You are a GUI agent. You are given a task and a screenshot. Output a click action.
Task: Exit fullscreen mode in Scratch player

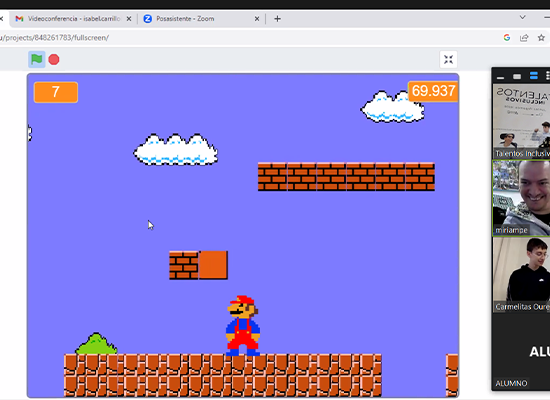pyautogui.click(x=448, y=60)
